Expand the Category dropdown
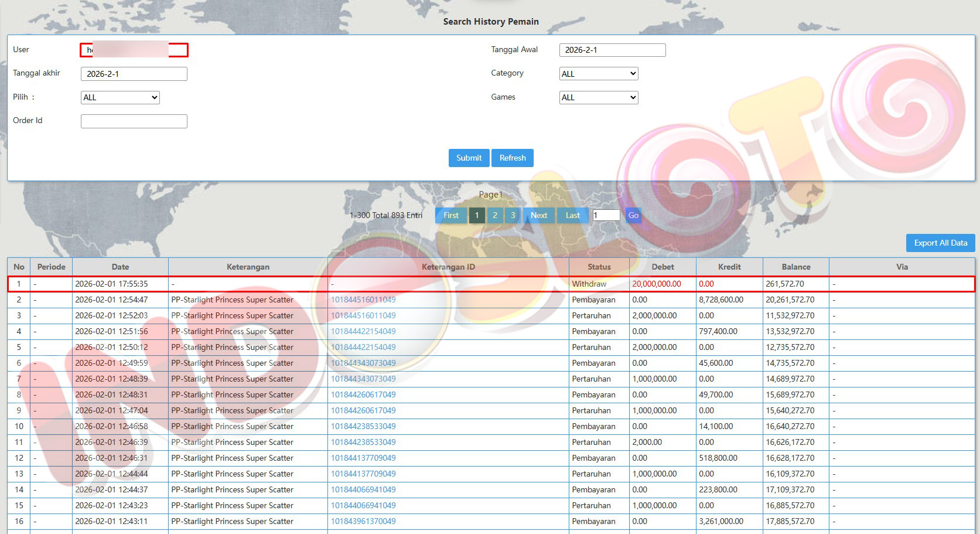 599,74
